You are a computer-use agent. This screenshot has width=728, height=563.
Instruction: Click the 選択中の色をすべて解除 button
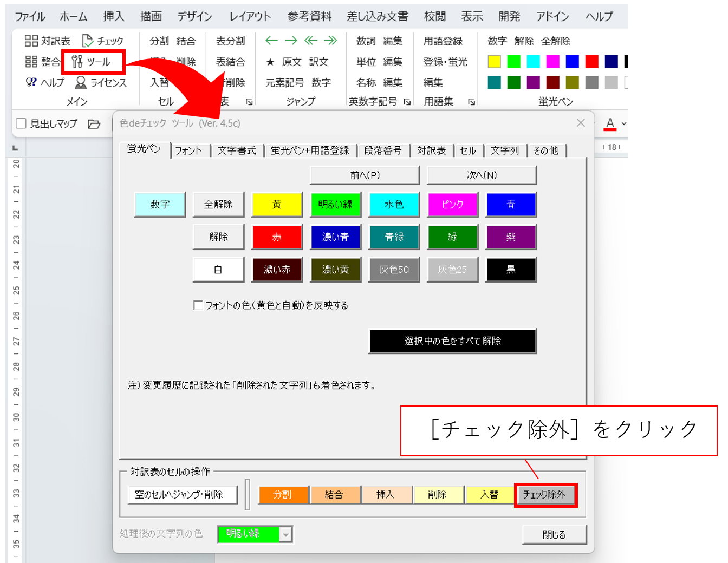pos(452,341)
